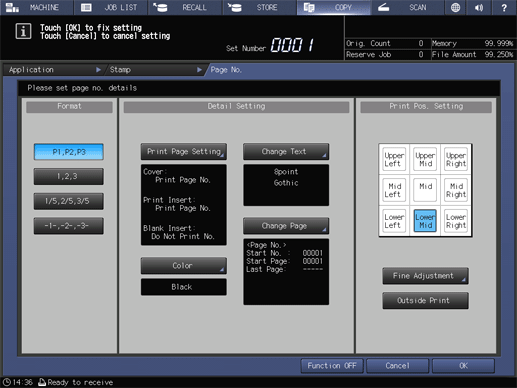Choose Upper Right print position
Screen dimensions: 517x388
pos(456,159)
